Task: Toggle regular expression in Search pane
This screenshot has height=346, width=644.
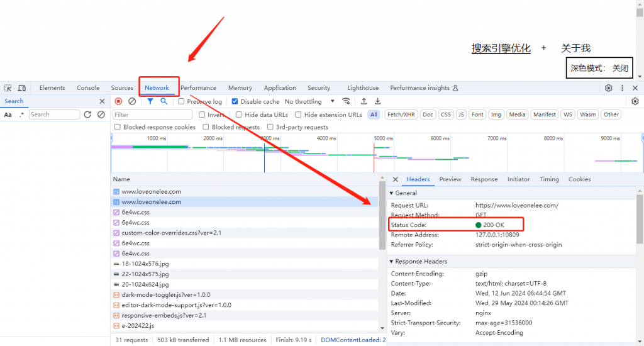Action: pos(21,114)
